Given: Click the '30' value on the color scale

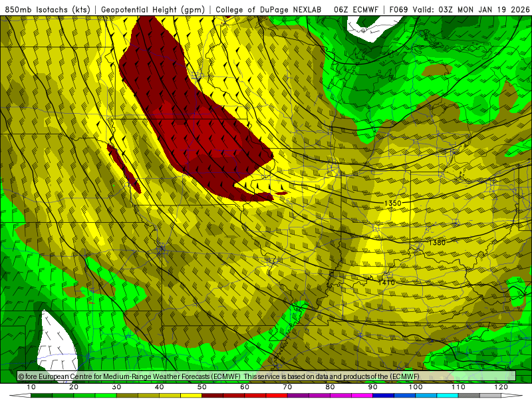Looking at the screenshot, I should point(116,387).
